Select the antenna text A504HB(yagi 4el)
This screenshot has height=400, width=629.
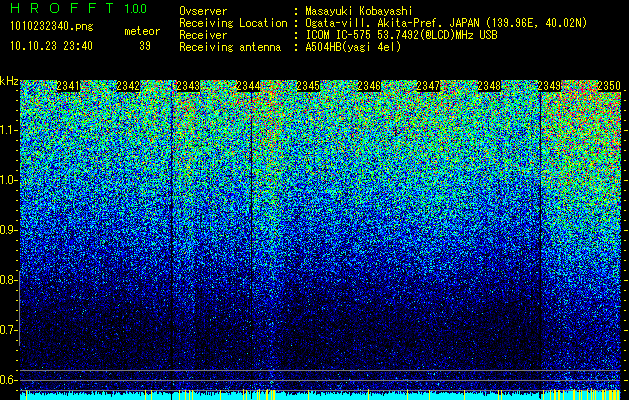coord(353,47)
